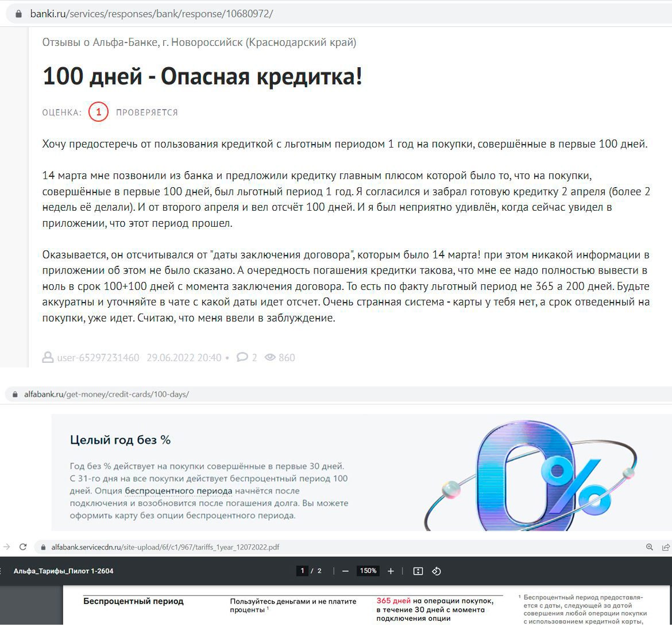Click the PDF total pages number 2
Viewport: 672px width, 627px height.
click(x=319, y=571)
